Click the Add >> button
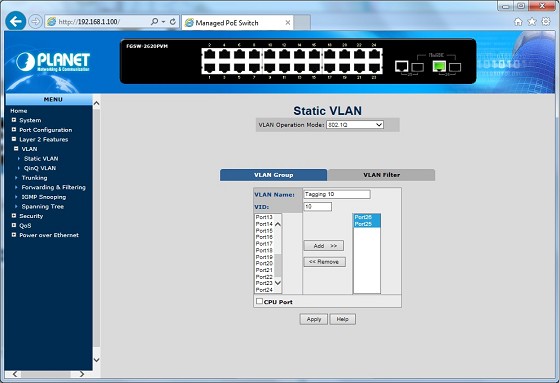Image resolution: width=560 pixels, height=383 pixels. tap(324, 245)
